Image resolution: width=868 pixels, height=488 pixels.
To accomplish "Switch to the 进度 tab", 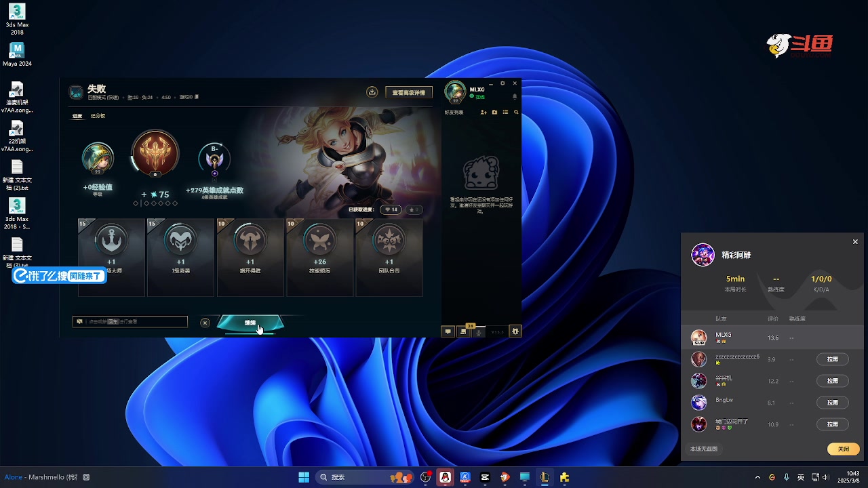I will click(x=77, y=116).
